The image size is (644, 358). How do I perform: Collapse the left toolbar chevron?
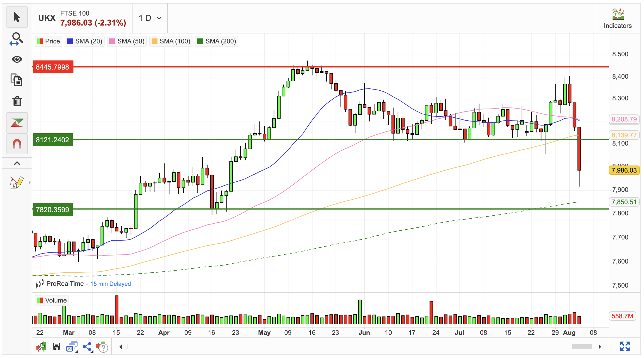pyautogui.click(x=17, y=163)
